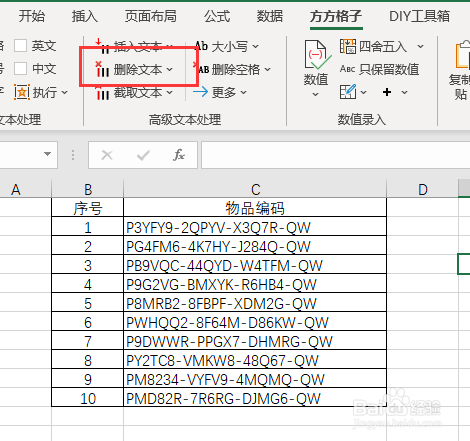Click the formula bar cancel X icon
This screenshot has width=470, height=441.
point(107,155)
